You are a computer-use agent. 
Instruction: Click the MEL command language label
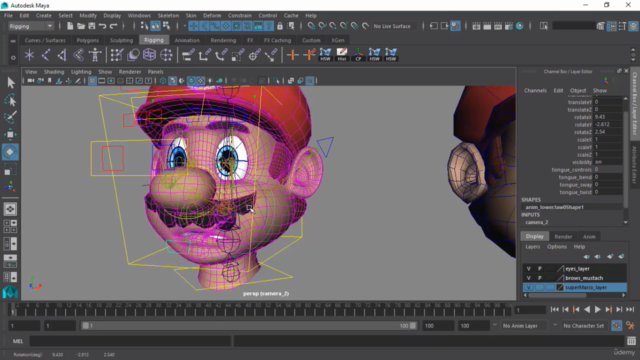click(18, 341)
